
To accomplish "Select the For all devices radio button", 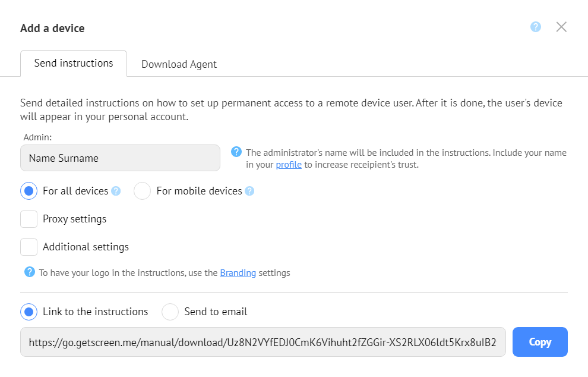I will click(x=29, y=191).
